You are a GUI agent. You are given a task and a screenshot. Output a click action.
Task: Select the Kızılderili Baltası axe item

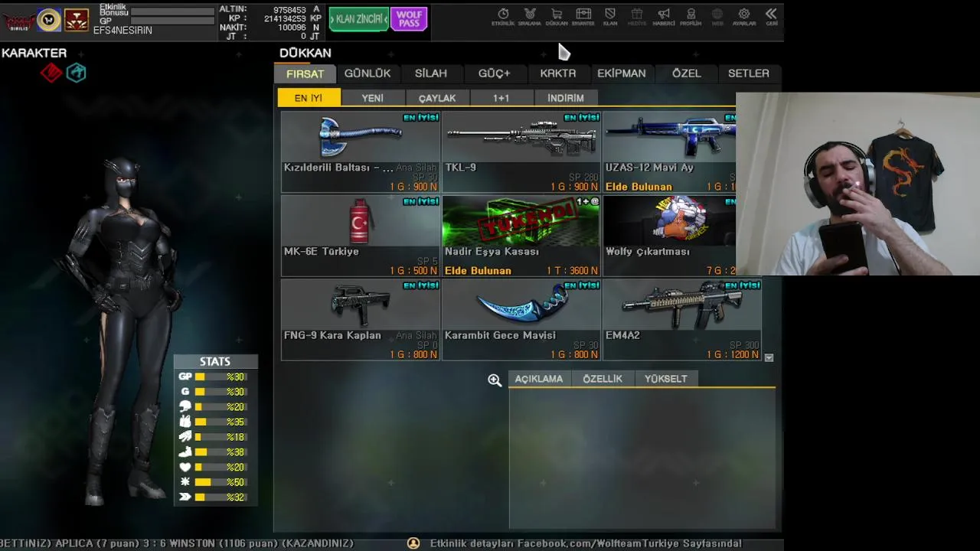(x=361, y=152)
